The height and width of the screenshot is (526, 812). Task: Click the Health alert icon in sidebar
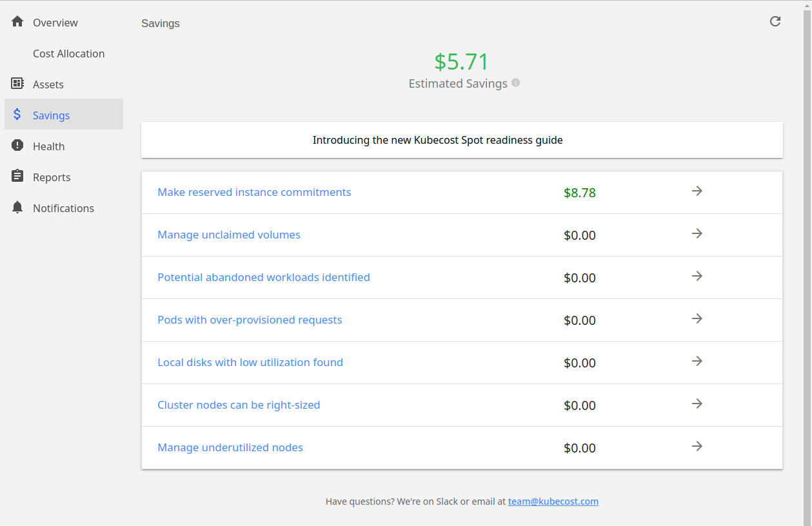pos(17,146)
